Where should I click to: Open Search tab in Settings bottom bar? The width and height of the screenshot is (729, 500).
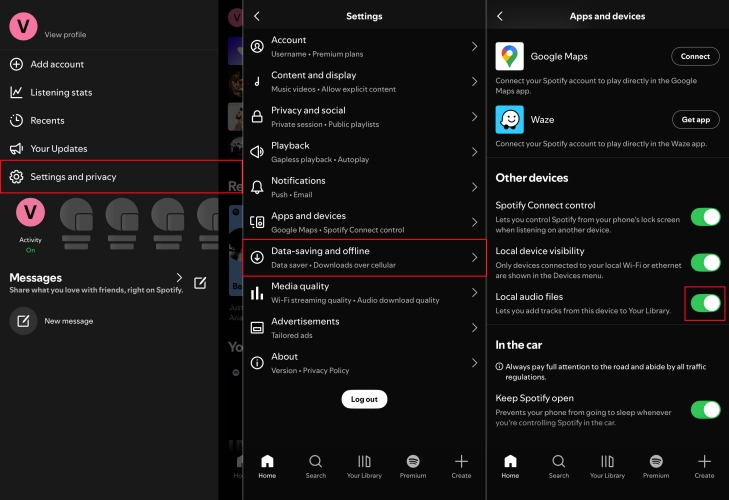click(x=316, y=467)
